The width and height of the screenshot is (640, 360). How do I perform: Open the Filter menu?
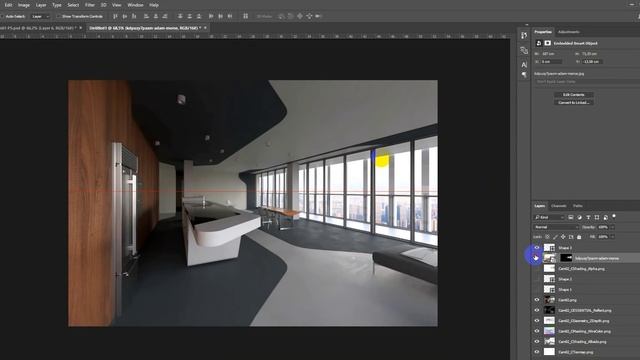(x=90, y=5)
